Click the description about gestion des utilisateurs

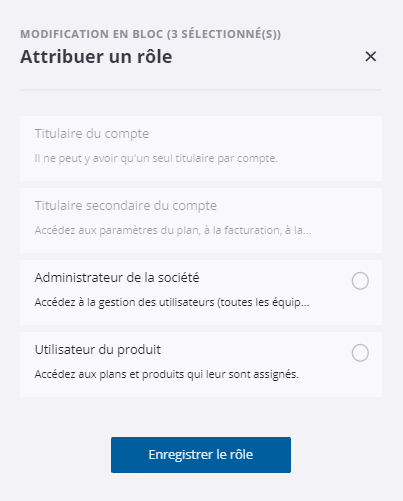(172, 302)
